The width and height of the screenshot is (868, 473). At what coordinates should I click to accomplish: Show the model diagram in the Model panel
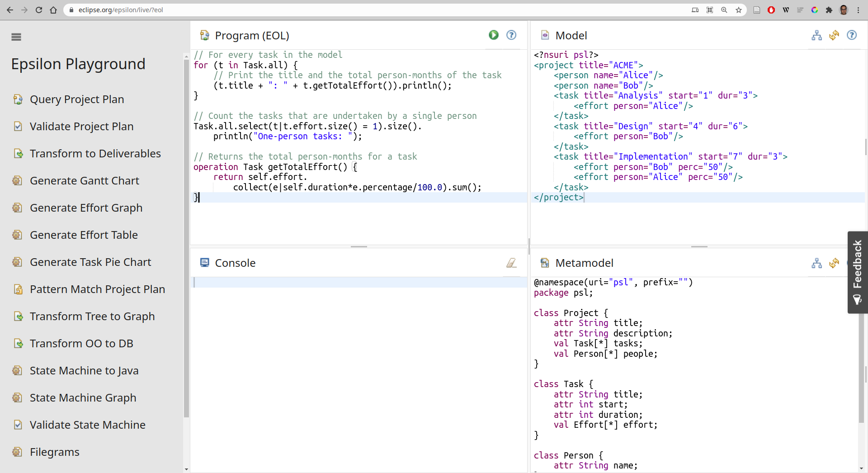816,35
